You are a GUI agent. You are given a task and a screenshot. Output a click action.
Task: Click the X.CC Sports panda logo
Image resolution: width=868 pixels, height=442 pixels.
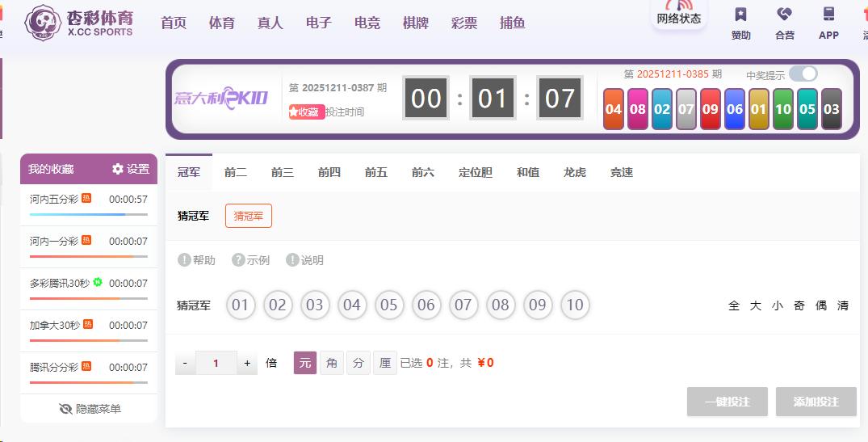[x=43, y=22]
